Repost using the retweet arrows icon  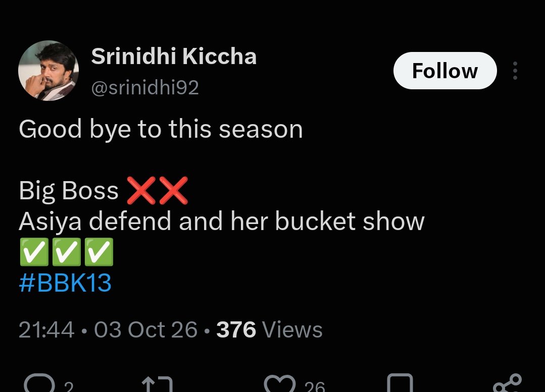[157, 384]
